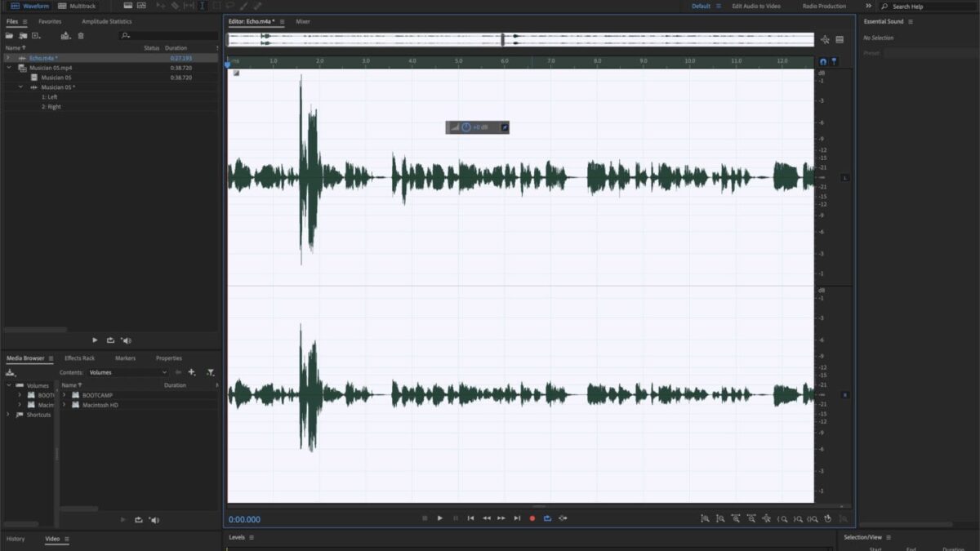Select the Spot Healing Brush tool

(x=258, y=6)
